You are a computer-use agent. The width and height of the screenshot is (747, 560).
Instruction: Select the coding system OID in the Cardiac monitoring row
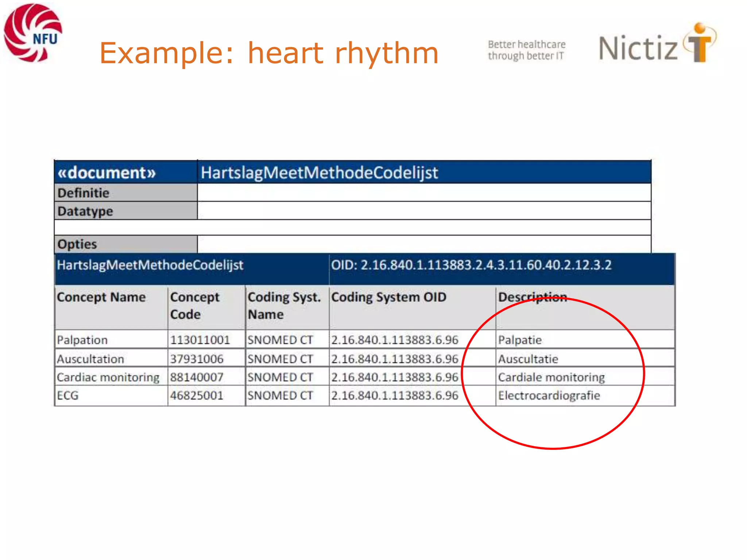(x=413, y=377)
